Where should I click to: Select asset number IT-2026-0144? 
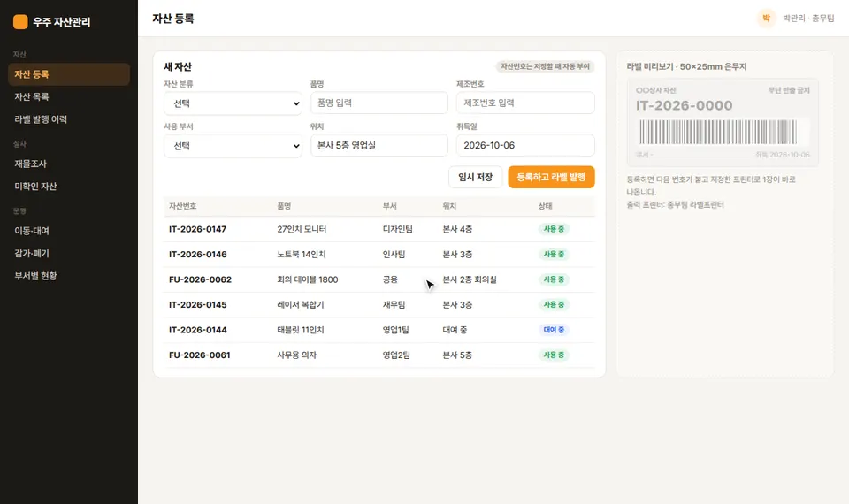tap(197, 330)
